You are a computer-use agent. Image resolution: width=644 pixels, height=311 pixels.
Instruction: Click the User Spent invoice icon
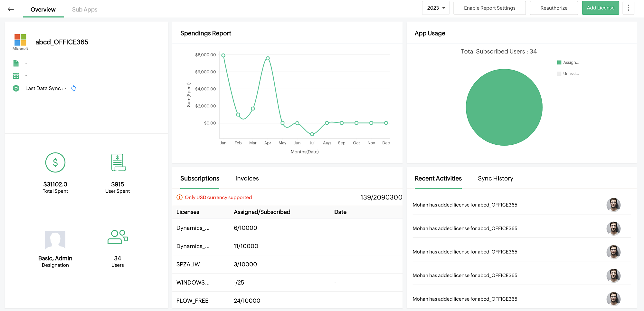(118, 162)
